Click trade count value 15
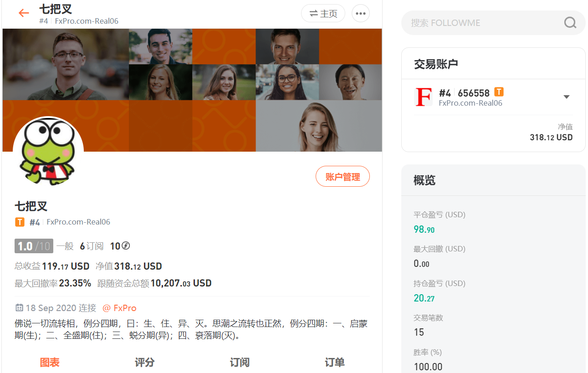 click(419, 332)
